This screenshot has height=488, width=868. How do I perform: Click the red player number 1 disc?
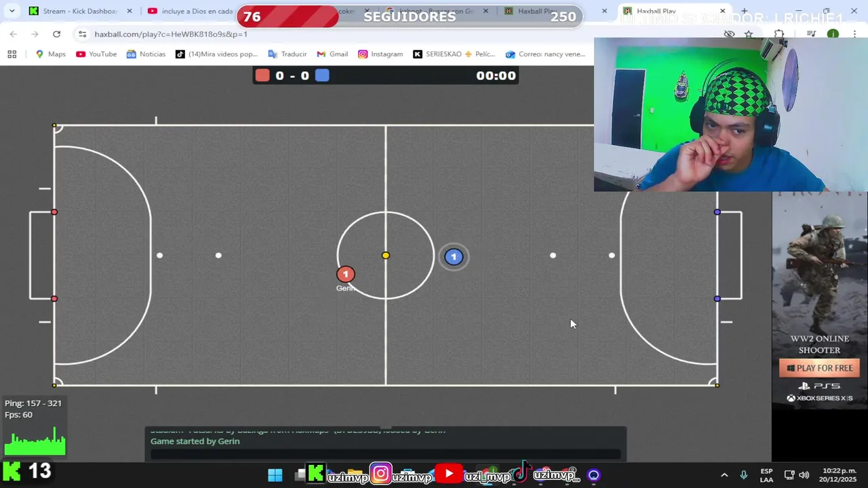point(345,274)
